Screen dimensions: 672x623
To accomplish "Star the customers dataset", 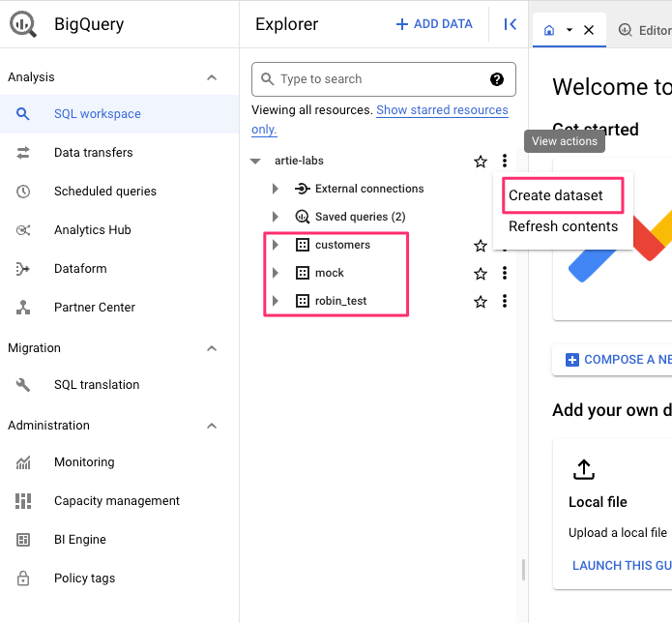I will pos(481,246).
